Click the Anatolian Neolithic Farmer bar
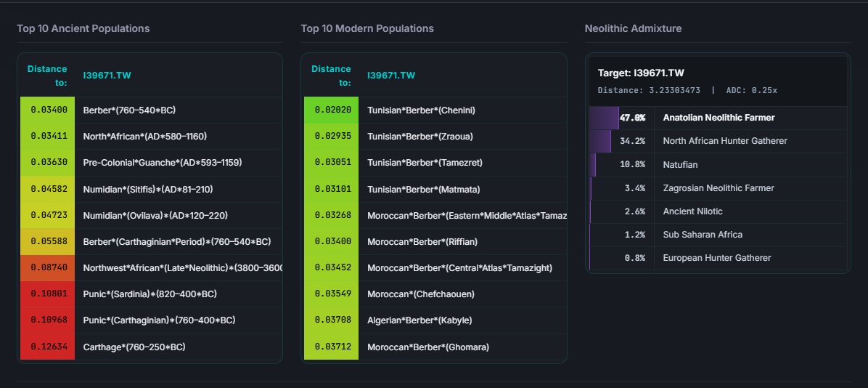Screen dimensions: 868x388 click(605, 118)
